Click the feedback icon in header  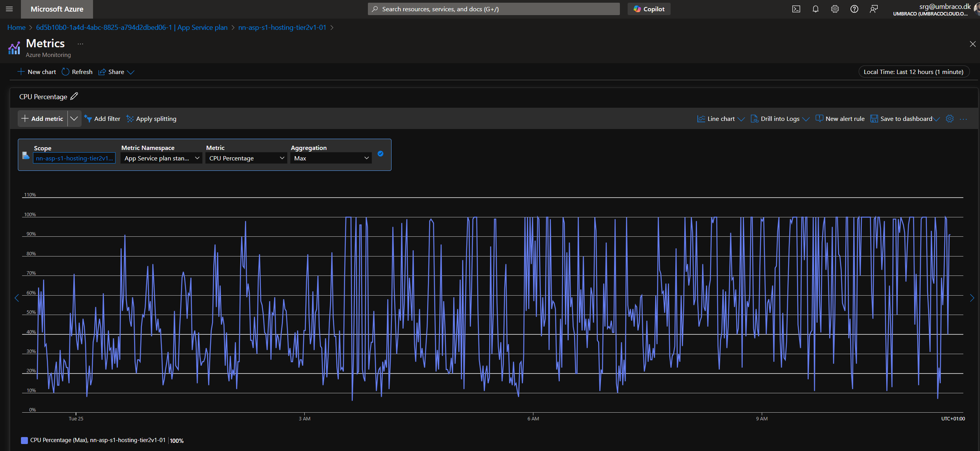point(873,9)
